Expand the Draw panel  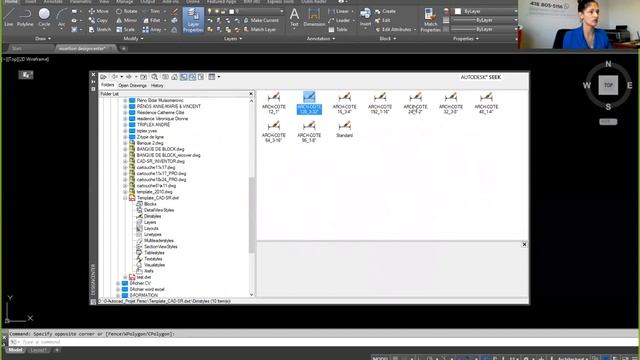(x=43, y=38)
